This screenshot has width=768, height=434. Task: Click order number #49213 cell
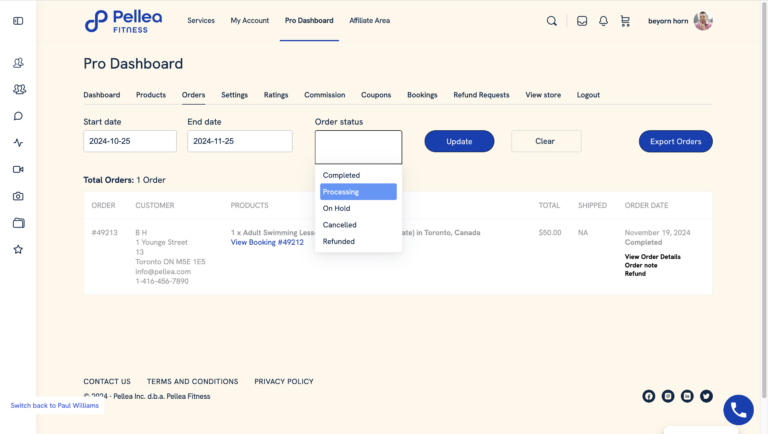click(x=104, y=233)
